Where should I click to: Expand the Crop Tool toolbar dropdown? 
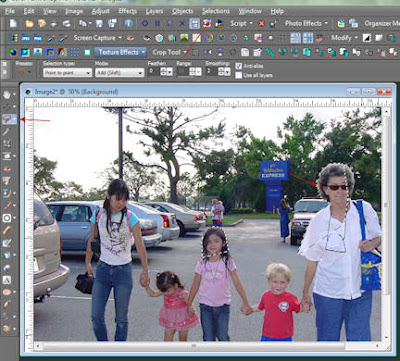pyautogui.click(x=185, y=52)
